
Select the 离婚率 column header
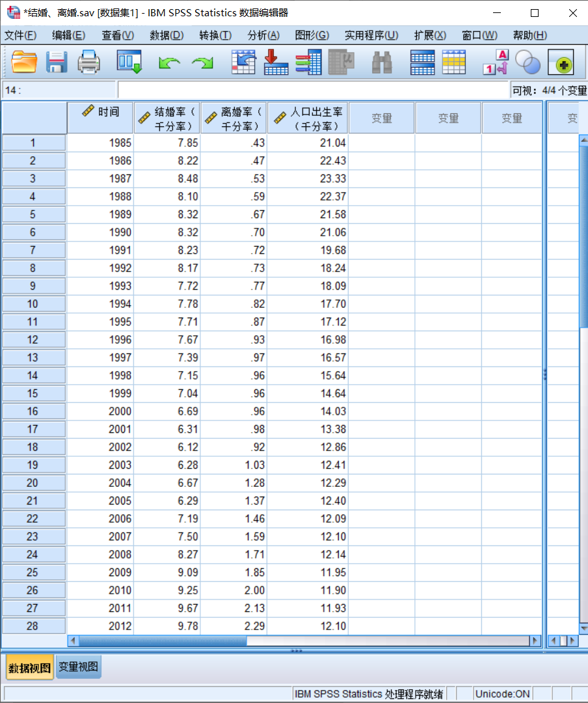click(x=234, y=118)
